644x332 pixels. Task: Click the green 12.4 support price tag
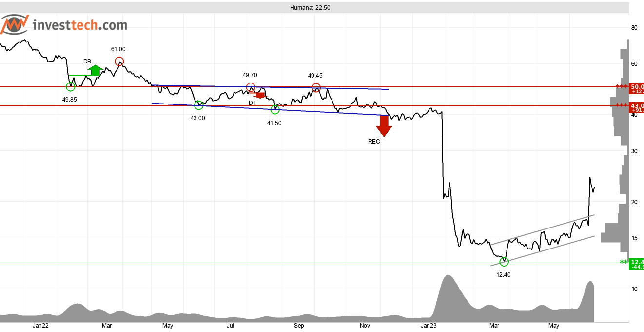point(637,264)
